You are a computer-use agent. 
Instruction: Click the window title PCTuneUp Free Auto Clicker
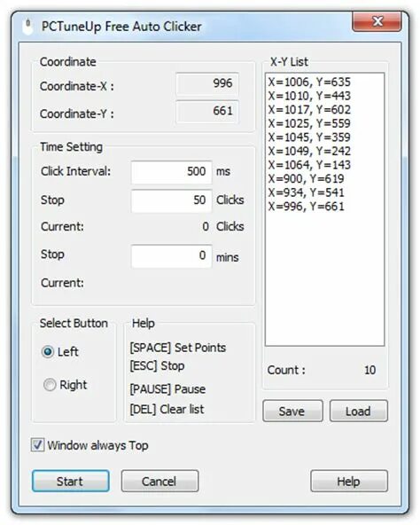pos(121,27)
